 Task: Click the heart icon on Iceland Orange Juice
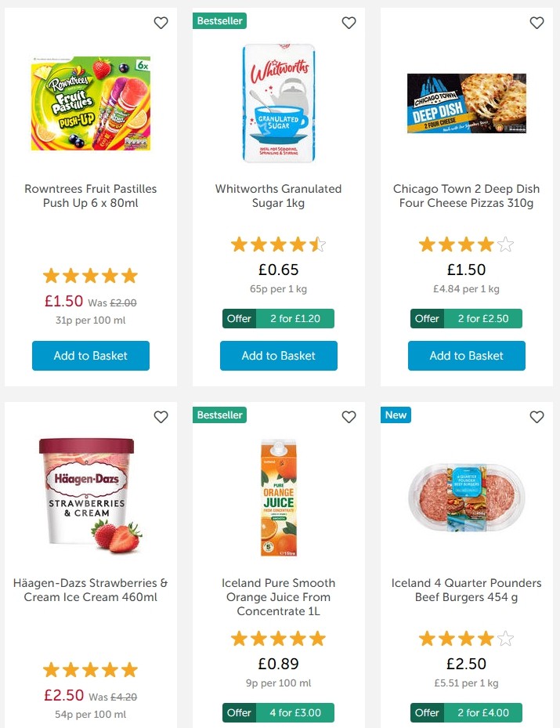point(349,417)
